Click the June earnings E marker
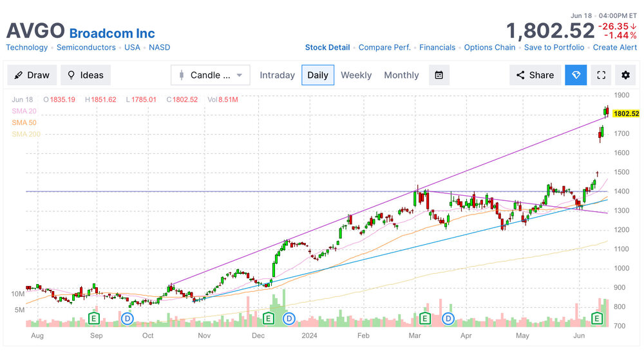 (x=597, y=318)
